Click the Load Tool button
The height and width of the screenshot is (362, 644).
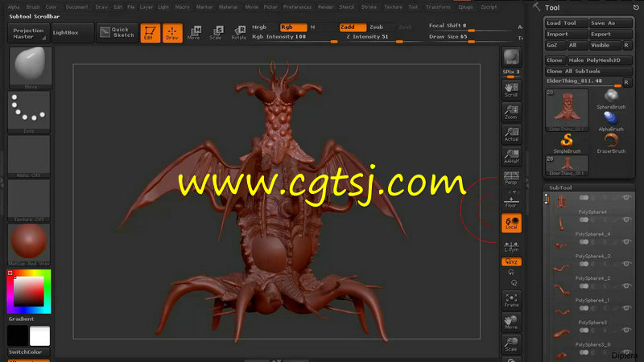pyautogui.click(x=566, y=23)
